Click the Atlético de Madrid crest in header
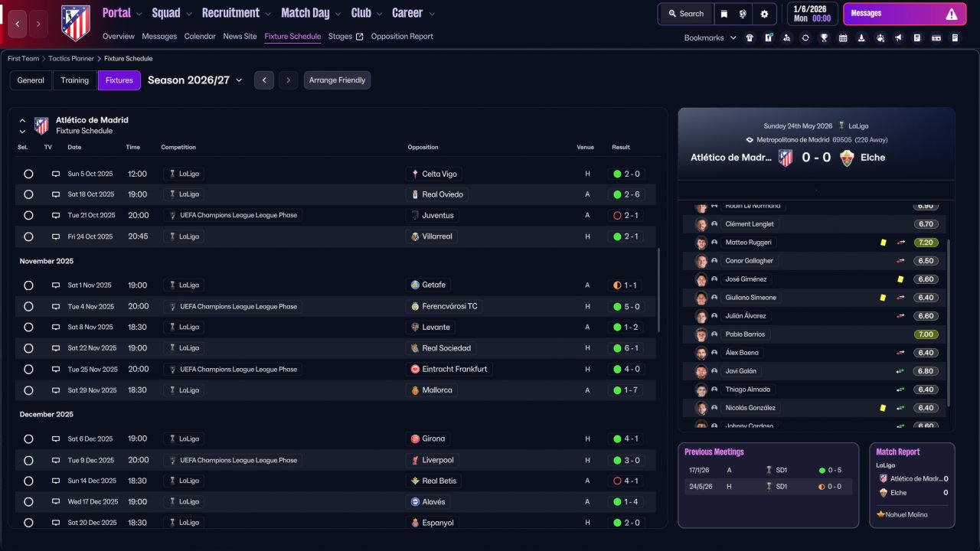The height and width of the screenshot is (551, 980). point(75,23)
